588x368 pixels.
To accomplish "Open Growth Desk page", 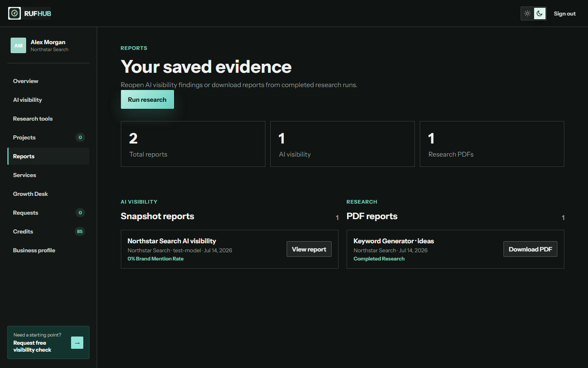I will (x=48, y=194).
